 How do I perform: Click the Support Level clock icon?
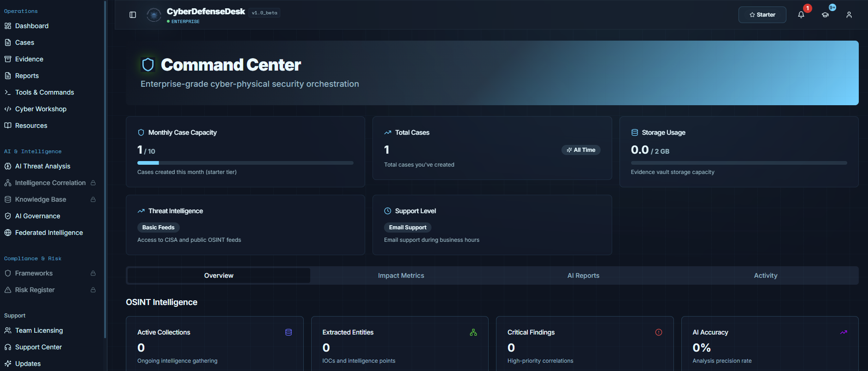point(388,211)
